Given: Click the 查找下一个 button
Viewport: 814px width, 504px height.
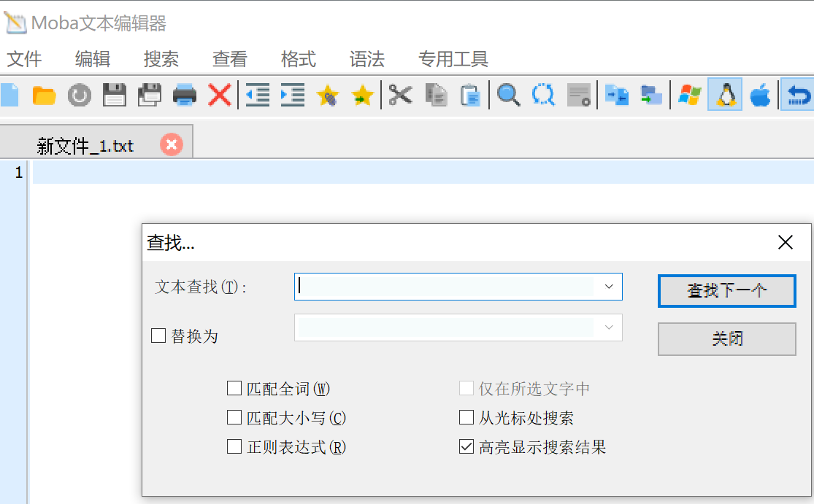Looking at the screenshot, I should click(x=727, y=291).
